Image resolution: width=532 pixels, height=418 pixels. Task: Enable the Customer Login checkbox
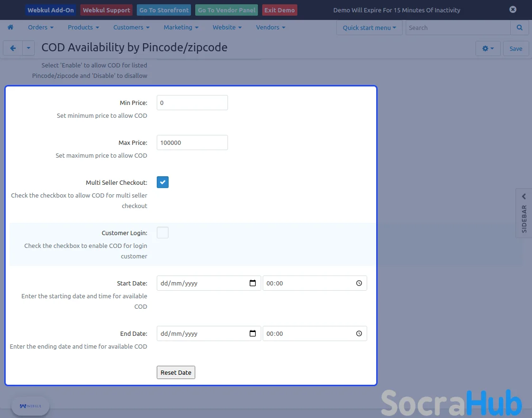(x=162, y=233)
